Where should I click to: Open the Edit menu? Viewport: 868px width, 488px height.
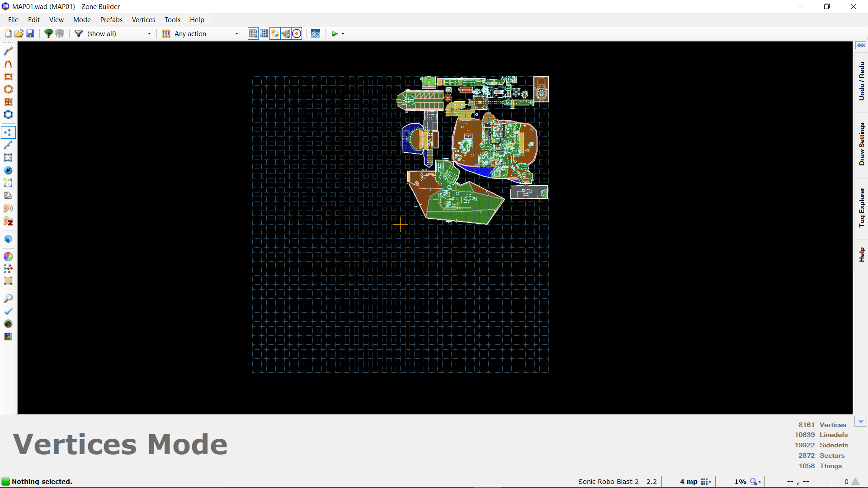tap(34, 20)
